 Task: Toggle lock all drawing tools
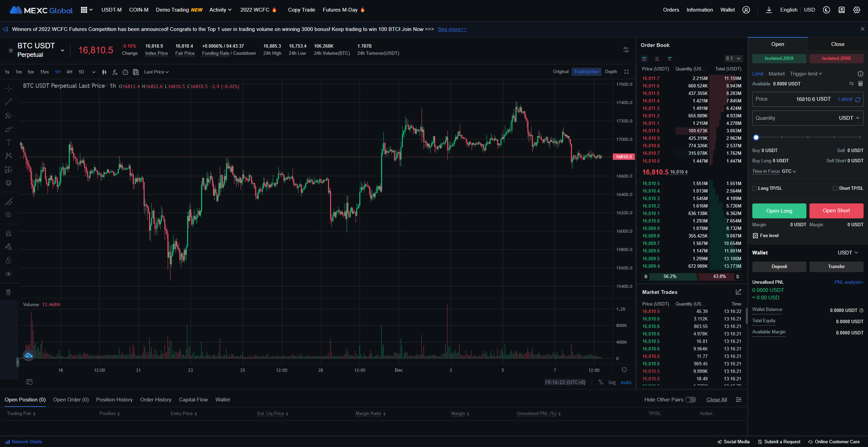pyautogui.click(x=9, y=260)
